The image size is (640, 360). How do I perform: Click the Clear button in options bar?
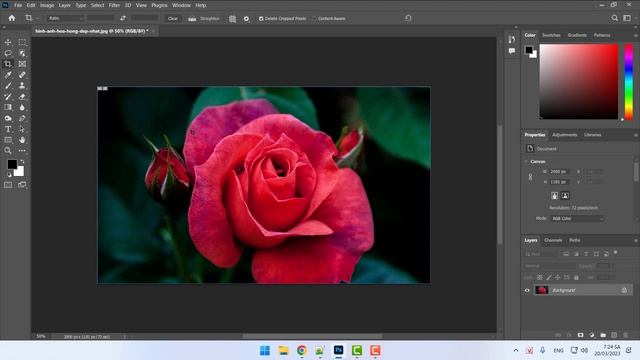pos(173,19)
